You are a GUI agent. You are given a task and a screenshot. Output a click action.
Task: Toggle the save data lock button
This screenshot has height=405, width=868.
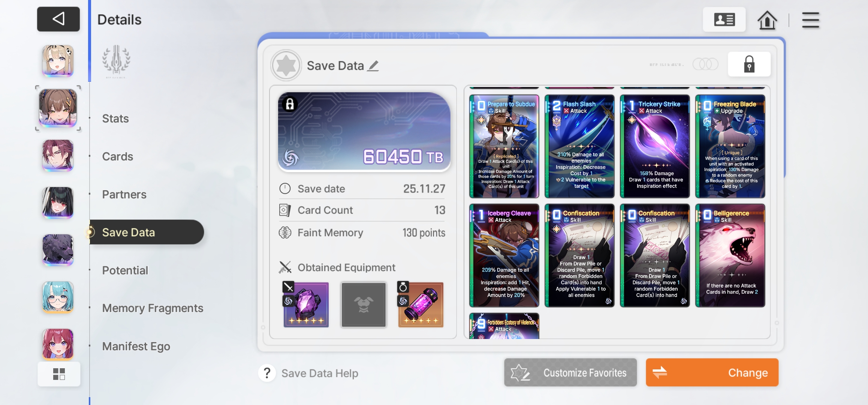749,64
